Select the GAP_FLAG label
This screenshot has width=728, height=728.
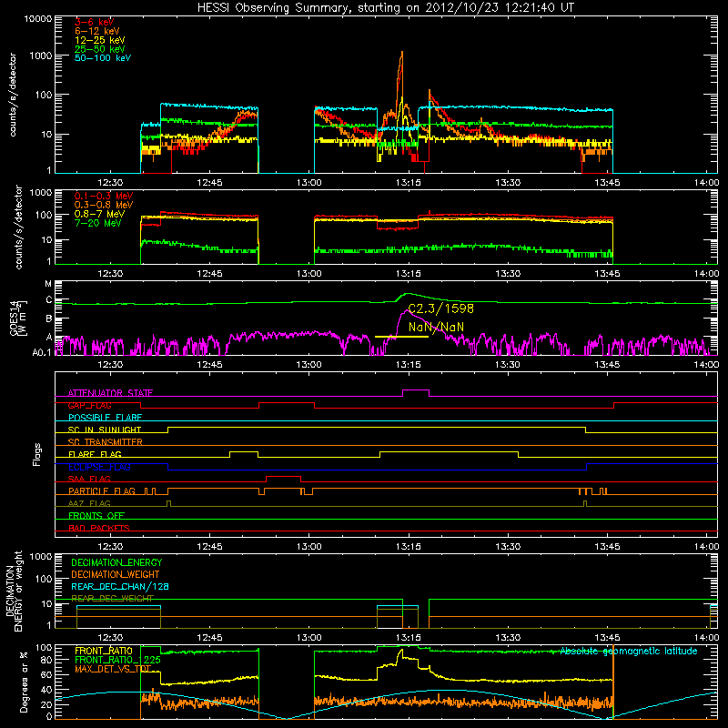89,405
